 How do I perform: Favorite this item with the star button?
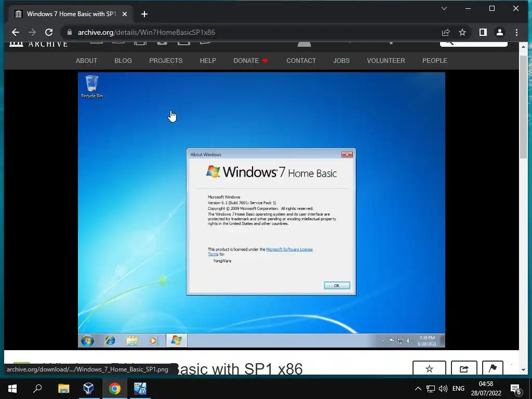[429, 368]
